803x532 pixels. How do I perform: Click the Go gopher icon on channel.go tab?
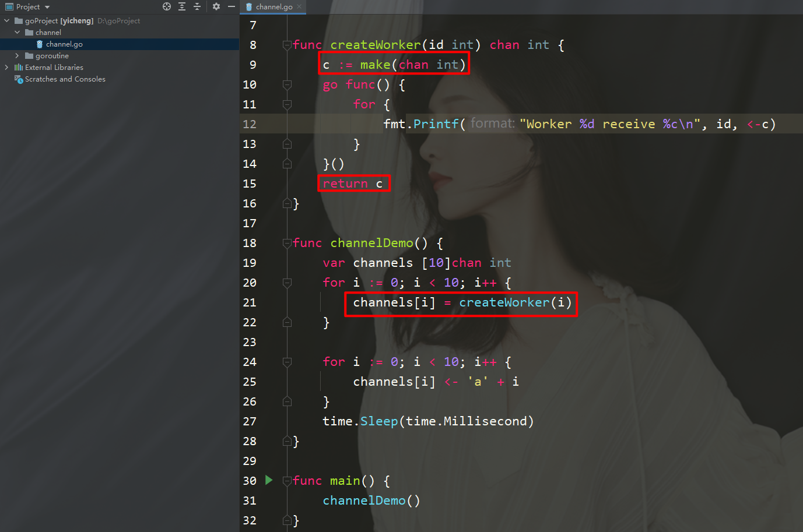[x=249, y=7]
